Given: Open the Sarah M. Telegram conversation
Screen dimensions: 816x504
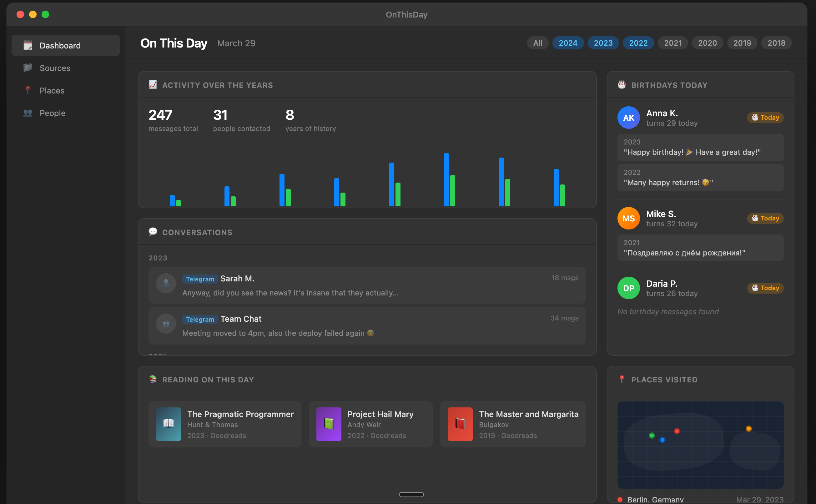Looking at the screenshot, I should [x=367, y=285].
